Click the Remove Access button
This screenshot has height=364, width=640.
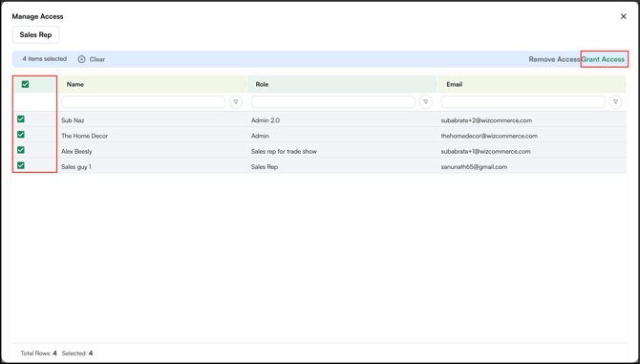554,59
